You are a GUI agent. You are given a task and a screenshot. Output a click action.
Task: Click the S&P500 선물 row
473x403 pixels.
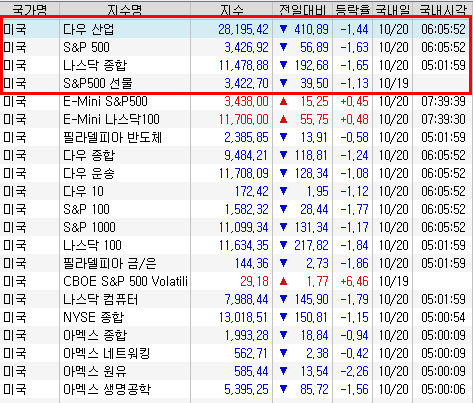[x=236, y=83]
